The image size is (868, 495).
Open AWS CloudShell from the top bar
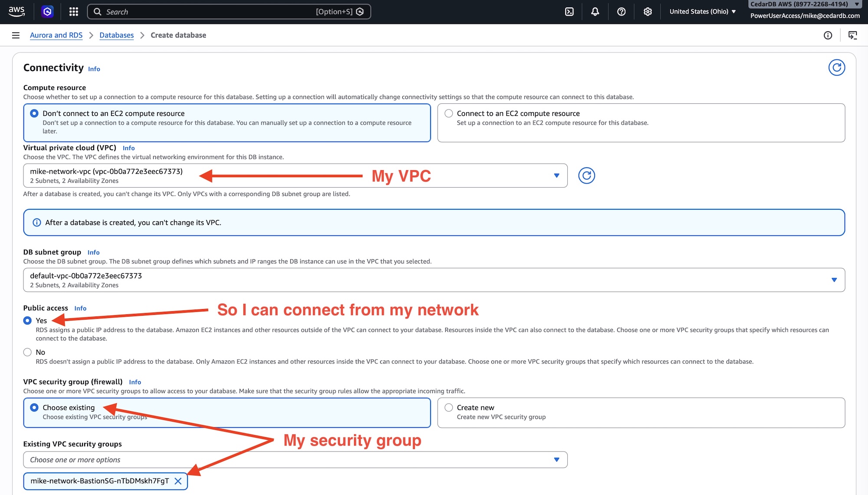pyautogui.click(x=569, y=11)
